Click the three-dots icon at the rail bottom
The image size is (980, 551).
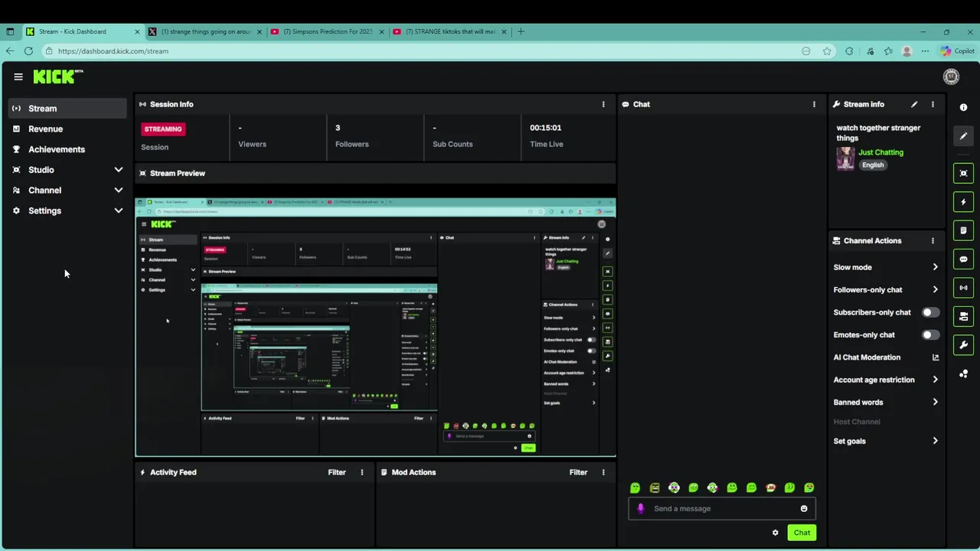(x=964, y=373)
